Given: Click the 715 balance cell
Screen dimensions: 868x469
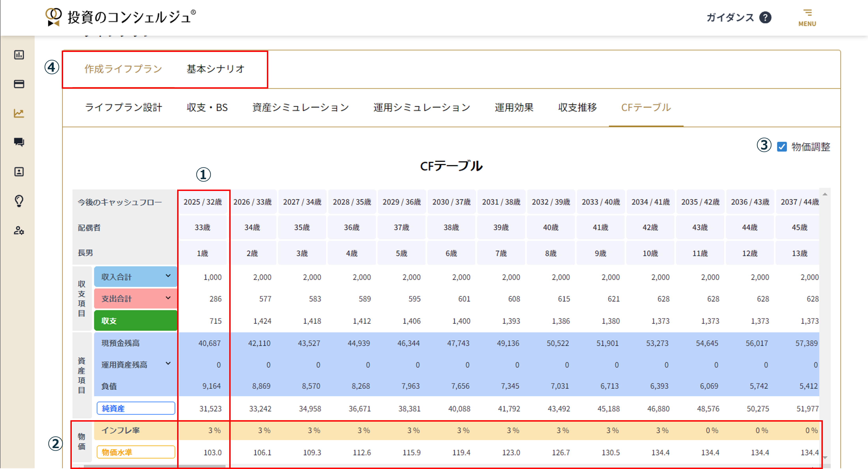Looking at the screenshot, I should coord(215,321).
